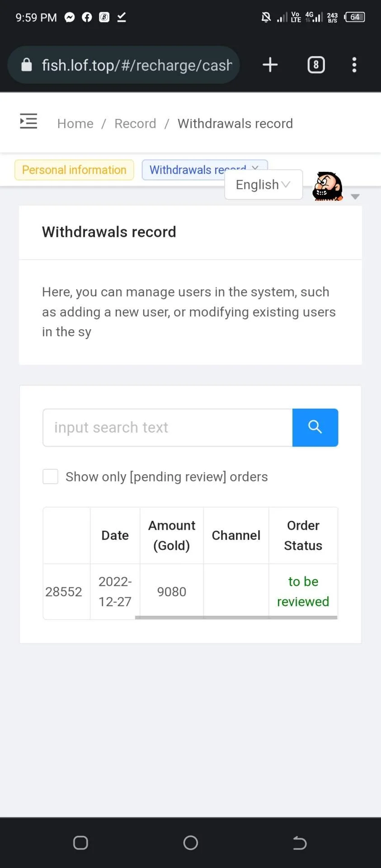Click the angry bearded user avatar

tap(328, 186)
